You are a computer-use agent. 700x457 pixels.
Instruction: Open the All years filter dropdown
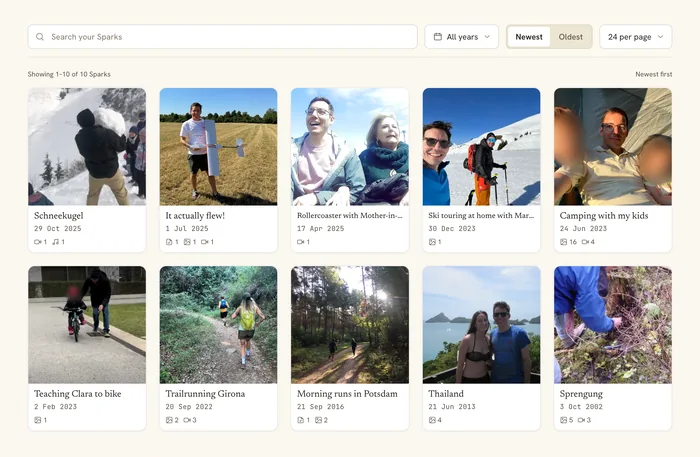coord(462,37)
